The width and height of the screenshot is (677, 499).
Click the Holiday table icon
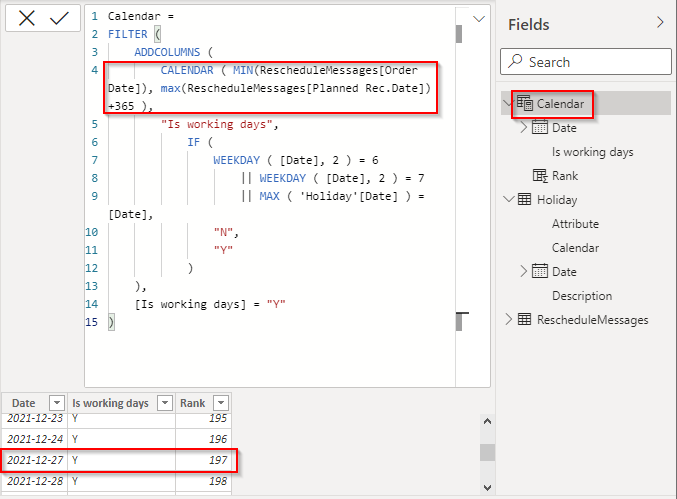(x=524, y=199)
